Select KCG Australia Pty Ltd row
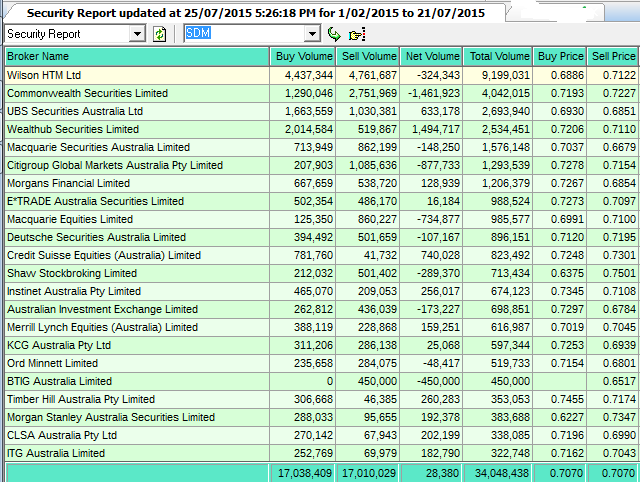This screenshot has height=482, width=640. pos(322,345)
